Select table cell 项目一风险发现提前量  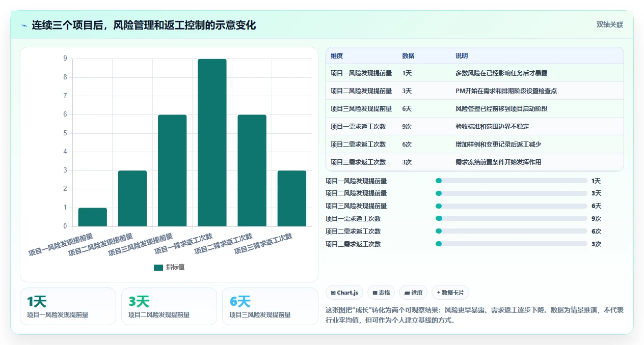361,73
